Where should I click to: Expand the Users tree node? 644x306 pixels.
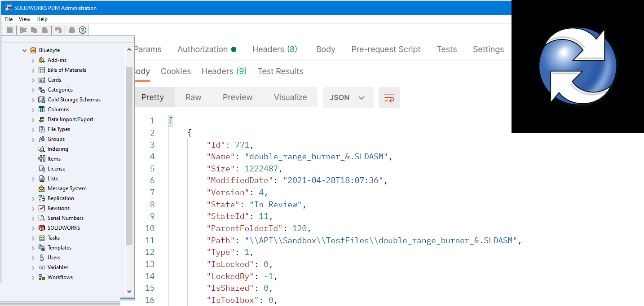[x=33, y=258]
